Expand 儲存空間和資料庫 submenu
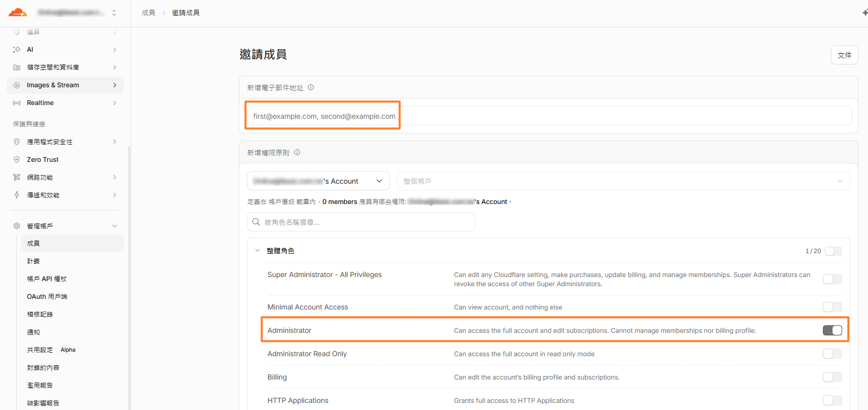Viewport: 868px width, 410px height. 115,67
